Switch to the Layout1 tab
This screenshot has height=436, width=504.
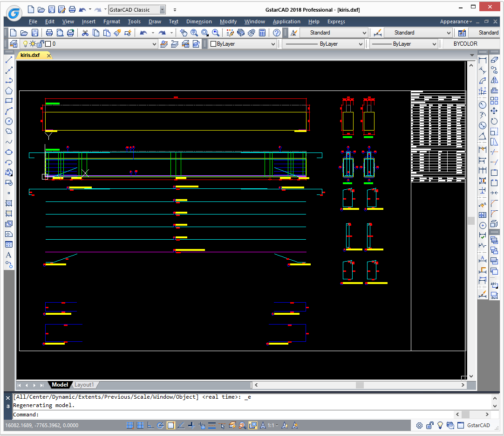pos(84,385)
